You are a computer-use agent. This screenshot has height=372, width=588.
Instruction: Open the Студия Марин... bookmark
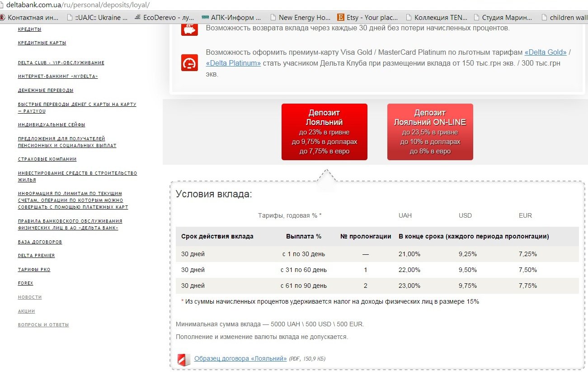[x=503, y=18]
